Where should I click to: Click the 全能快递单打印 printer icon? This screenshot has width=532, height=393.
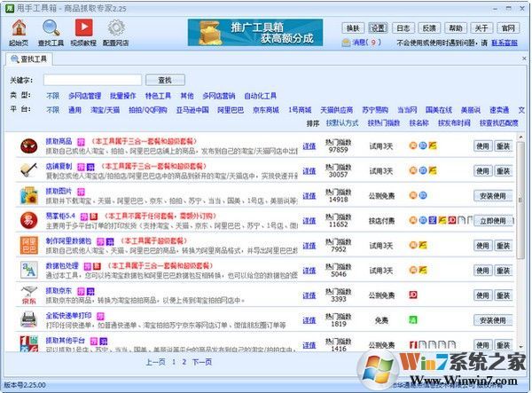coord(29,319)
